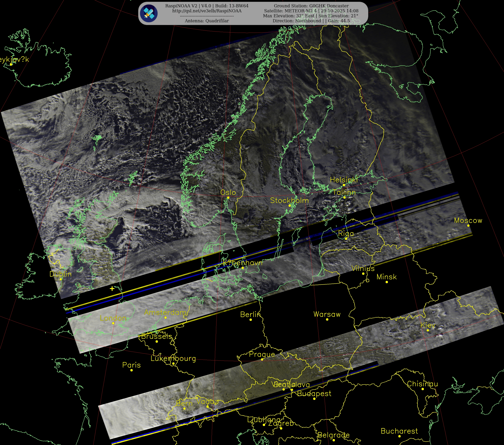Click the Berlin map label

(x=250, y=315)
